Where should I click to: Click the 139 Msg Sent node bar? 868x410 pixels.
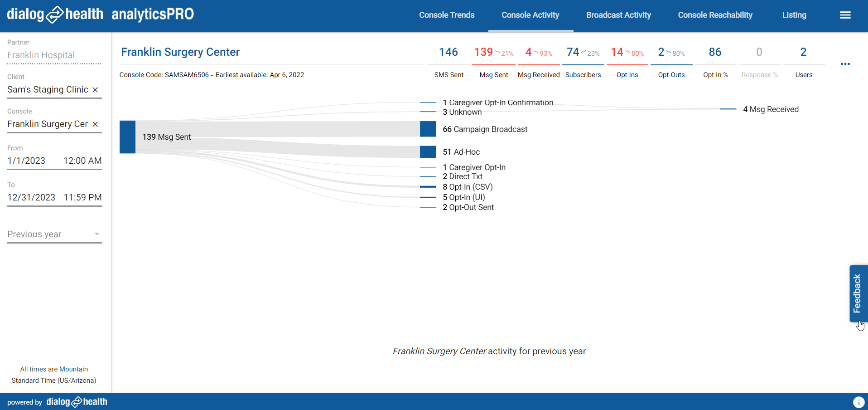(127, 137)
